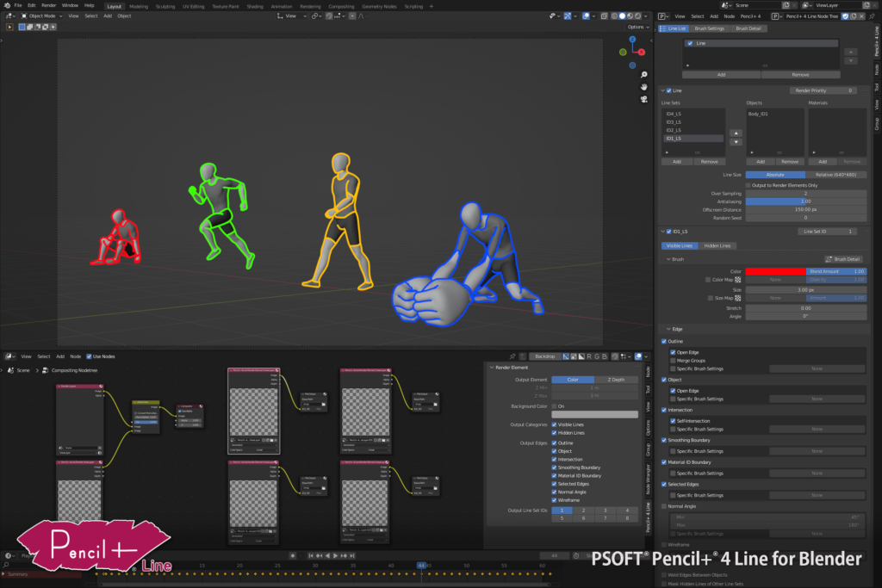The height and width of the screenshot is (588, 882).
Task: Click the Pencil+ editor type icon at panel top-left
Action: coord(661,16)
